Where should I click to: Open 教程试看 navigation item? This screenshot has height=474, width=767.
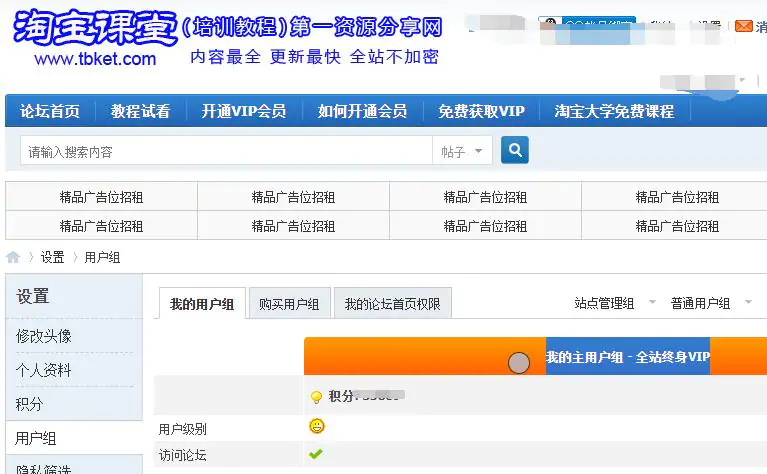tap(140, 111)
